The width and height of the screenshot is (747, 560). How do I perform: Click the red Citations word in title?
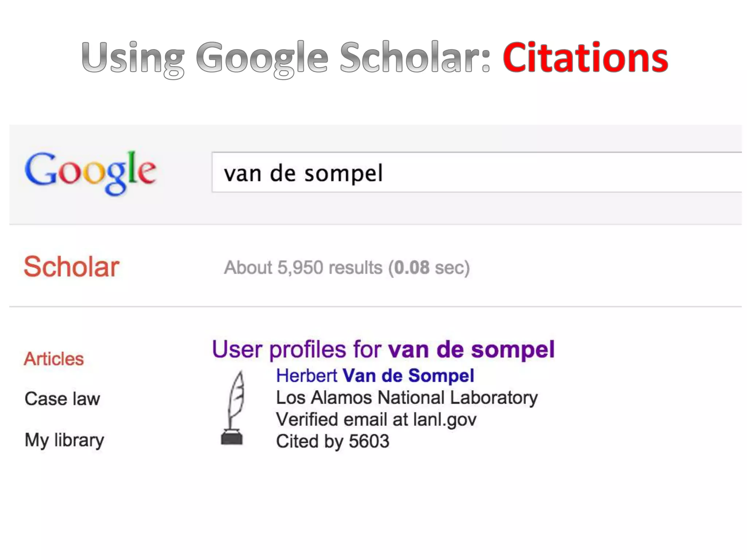click(585, 58)
